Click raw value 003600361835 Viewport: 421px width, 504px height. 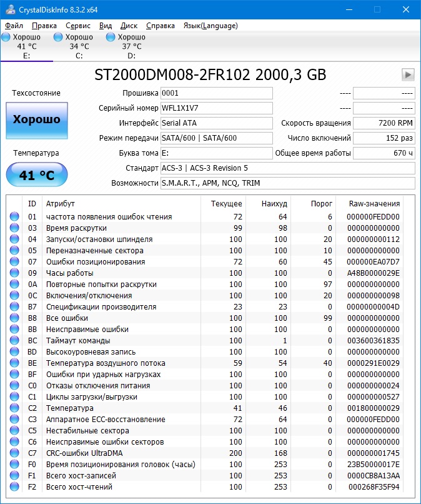pos(374,340)
